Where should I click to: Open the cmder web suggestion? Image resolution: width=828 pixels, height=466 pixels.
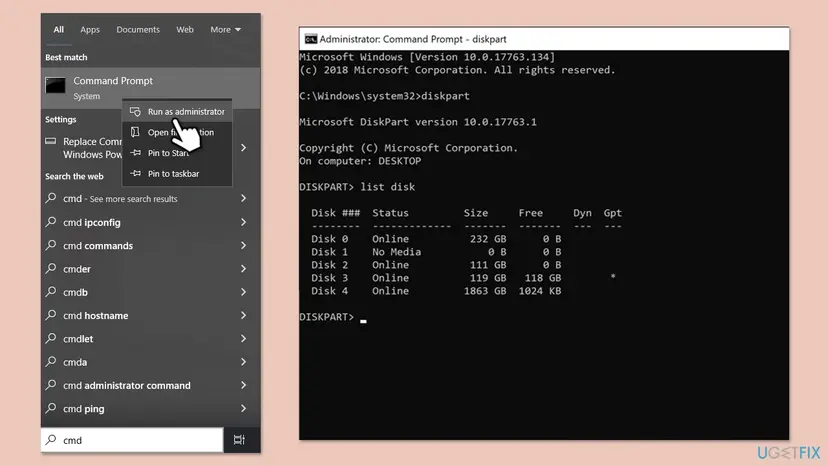(x=150, y=268)
